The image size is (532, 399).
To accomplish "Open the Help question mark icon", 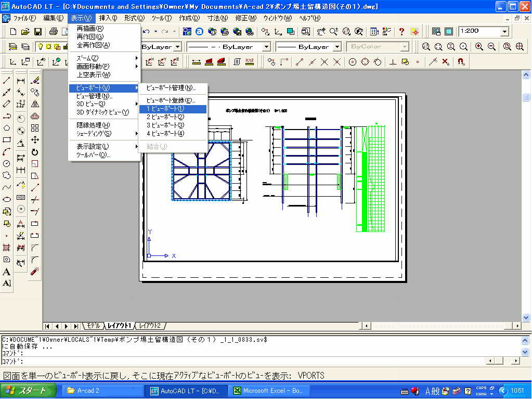I will point(401,32).
